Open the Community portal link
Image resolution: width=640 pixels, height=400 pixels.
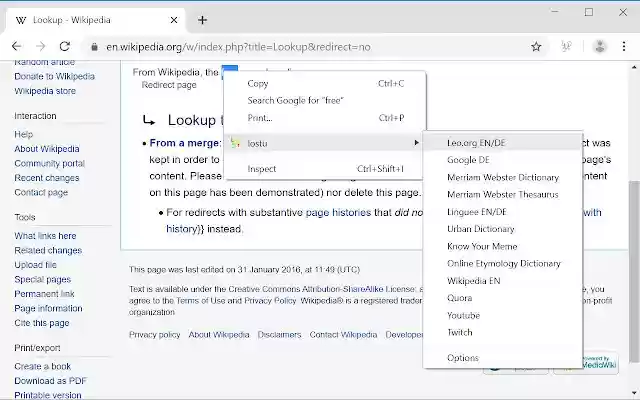[x=49, y=163]
